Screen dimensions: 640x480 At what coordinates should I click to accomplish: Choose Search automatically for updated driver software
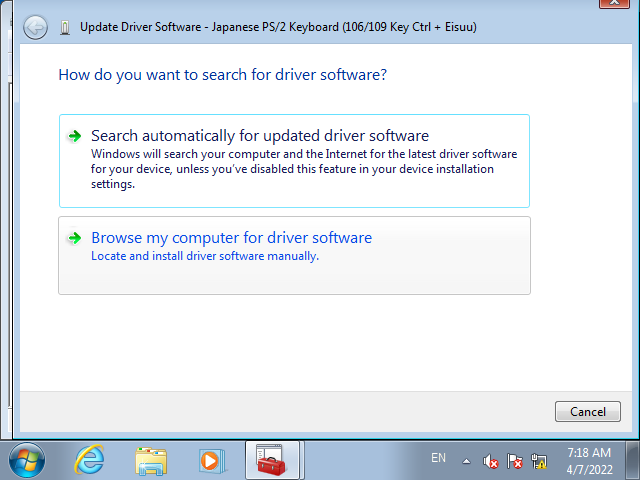click(294, 161)
